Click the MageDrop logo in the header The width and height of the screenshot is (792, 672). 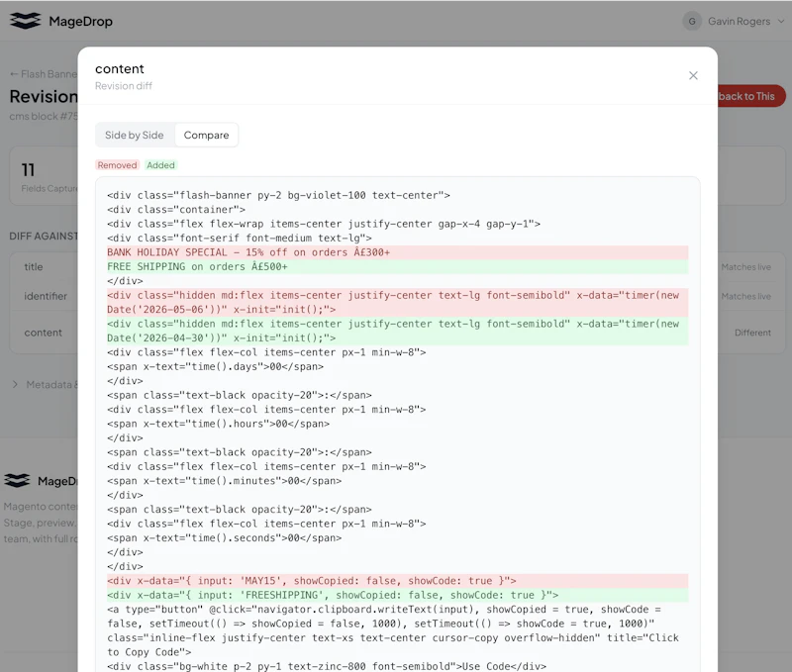tap(61, 21)
